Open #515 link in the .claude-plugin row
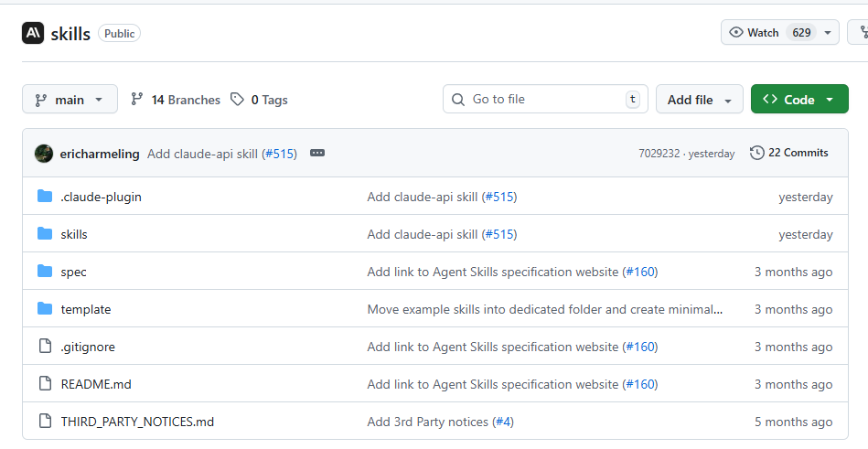The height and width of the screenshot is (449, 868). pyautogui.click(x=500, y=198)
